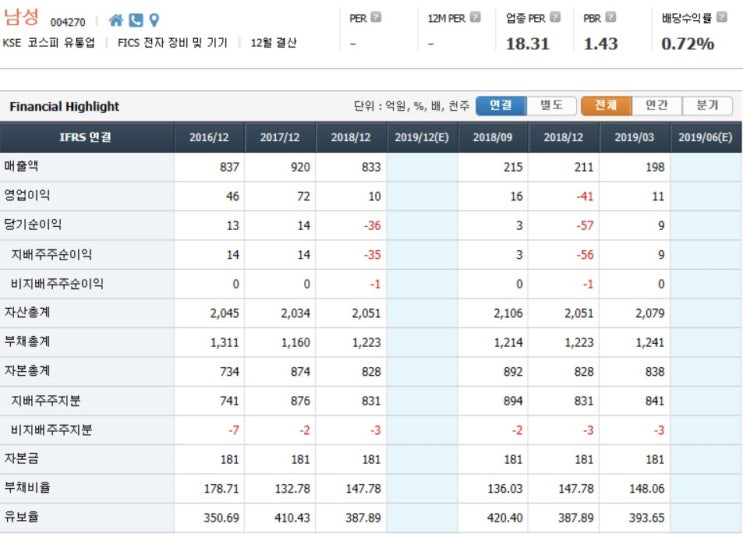
Task: Click the 2017/12 column header
Action: pyautogui.click(x=280, y=137)
